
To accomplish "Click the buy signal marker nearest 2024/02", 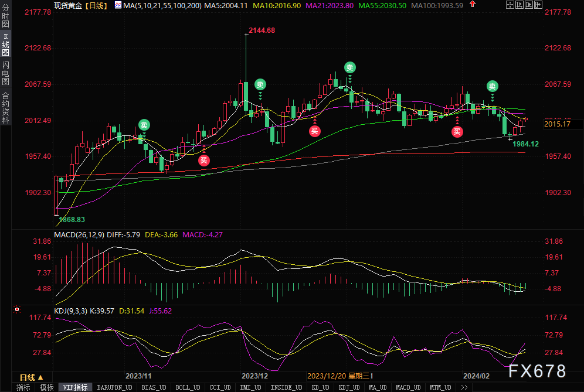I will pos(457,131).
